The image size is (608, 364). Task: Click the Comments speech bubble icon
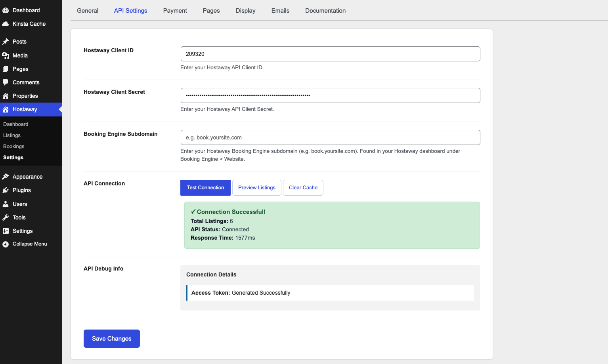6,82
